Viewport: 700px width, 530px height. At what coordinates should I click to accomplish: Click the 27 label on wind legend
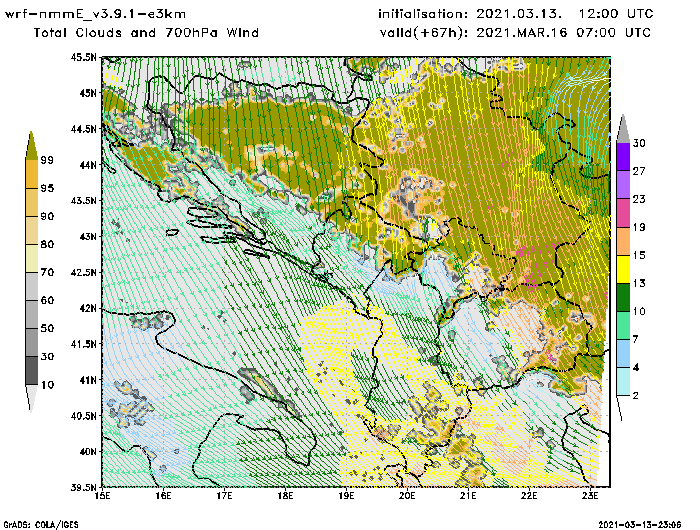coord(639,171)
